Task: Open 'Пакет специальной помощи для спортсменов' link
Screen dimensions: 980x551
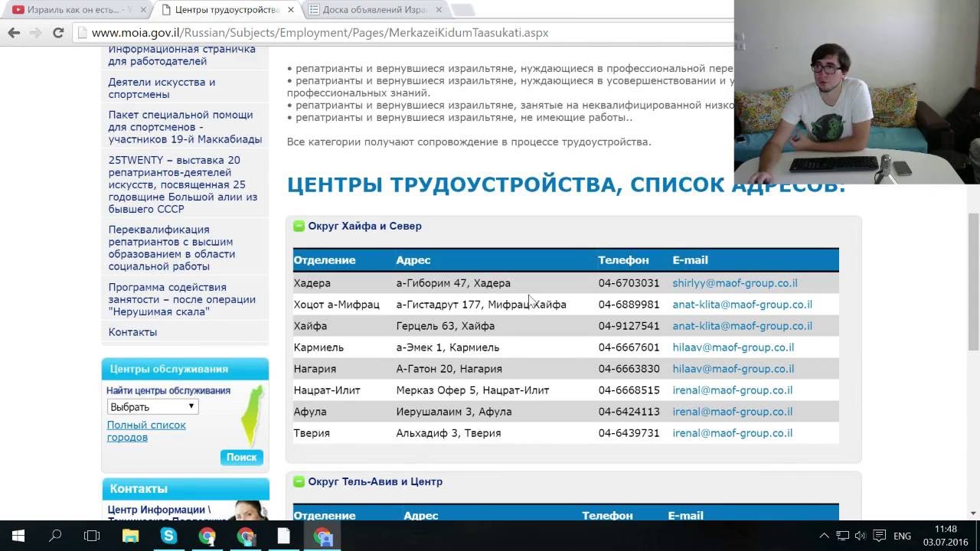Action: [185, 127]
